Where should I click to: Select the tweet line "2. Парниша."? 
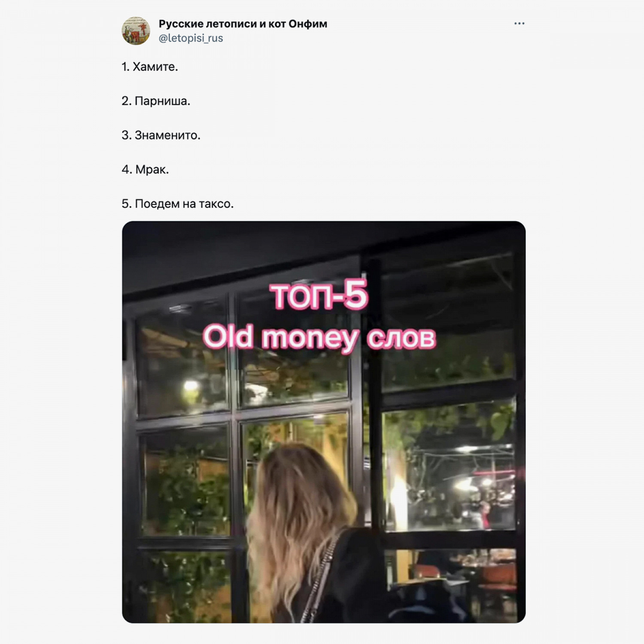click(x=155, y=101)
